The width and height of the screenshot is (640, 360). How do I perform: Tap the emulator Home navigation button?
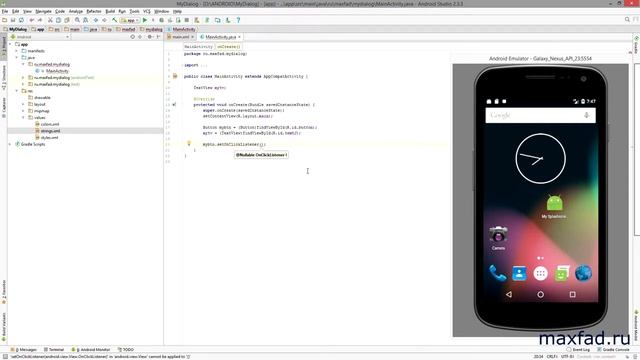[540, 294]
